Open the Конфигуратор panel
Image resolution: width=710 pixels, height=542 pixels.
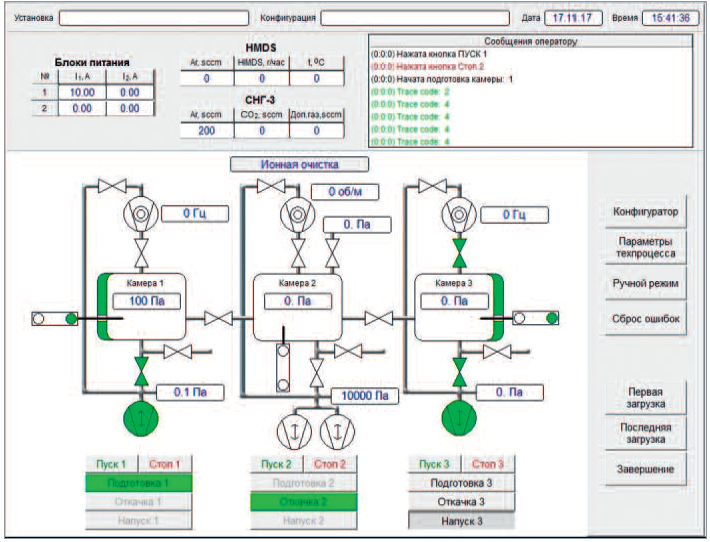(x=646, y=211)
